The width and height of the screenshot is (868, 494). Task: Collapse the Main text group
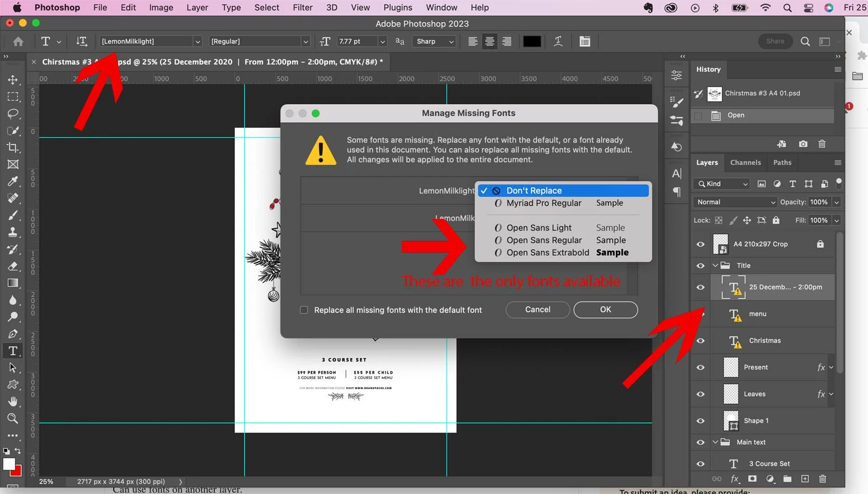coord(716,442)
